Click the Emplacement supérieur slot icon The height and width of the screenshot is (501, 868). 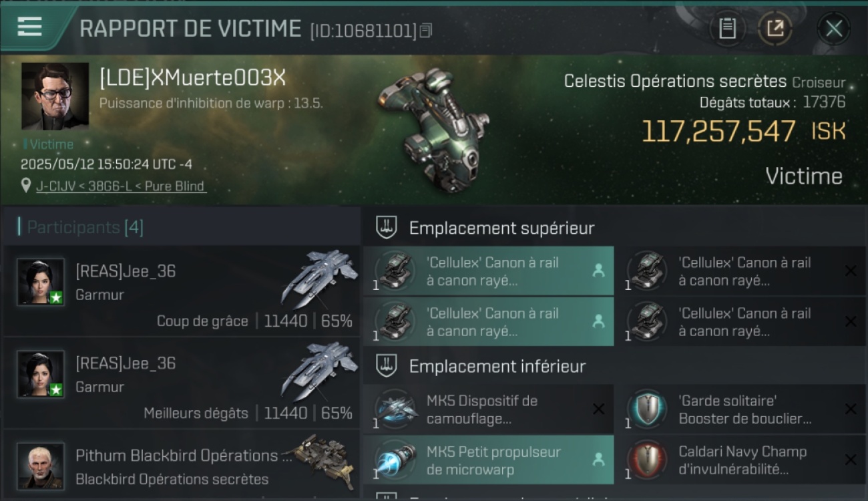tap(387, 227)
